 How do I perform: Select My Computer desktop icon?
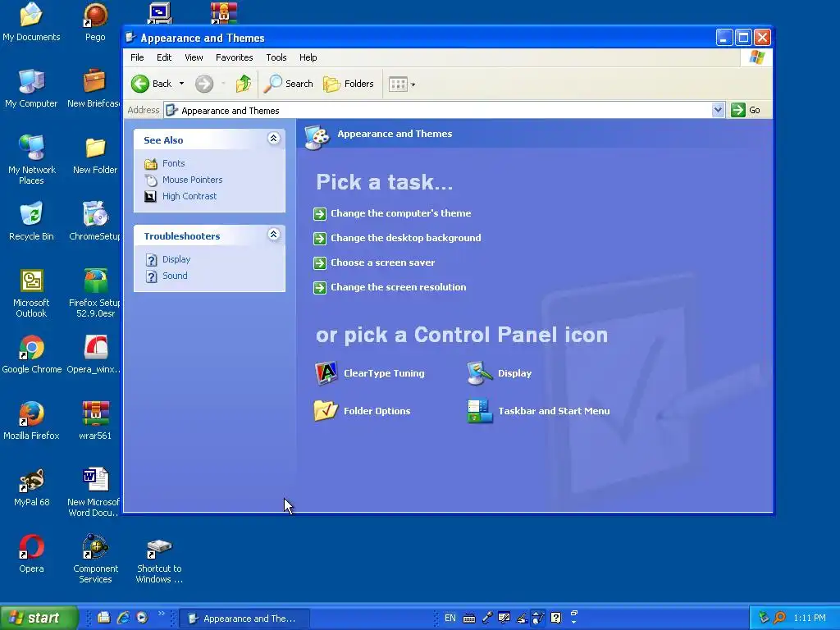[x=31, y=89]
